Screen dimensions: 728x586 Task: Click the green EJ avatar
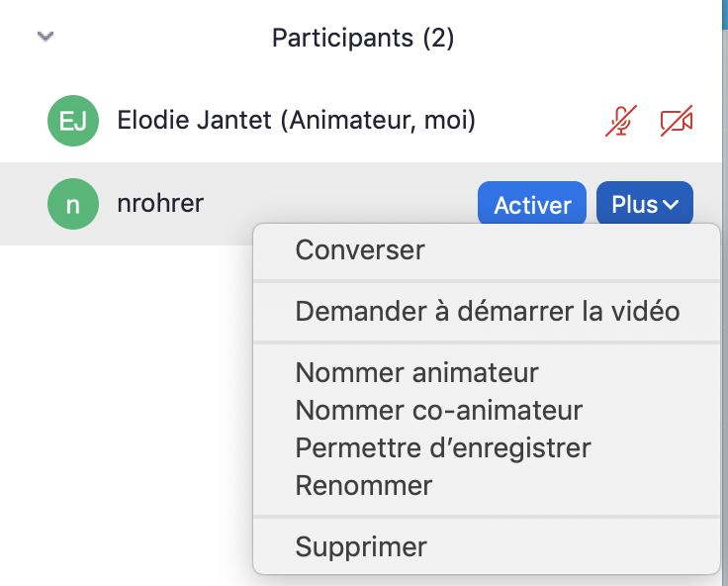(x=74, y=122)
